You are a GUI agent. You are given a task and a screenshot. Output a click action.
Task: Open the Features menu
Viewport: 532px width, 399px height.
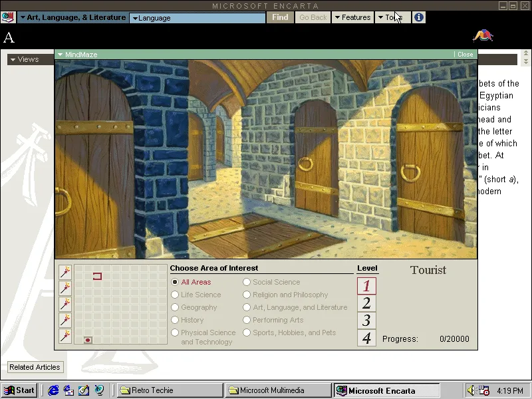tap(352, 17)
